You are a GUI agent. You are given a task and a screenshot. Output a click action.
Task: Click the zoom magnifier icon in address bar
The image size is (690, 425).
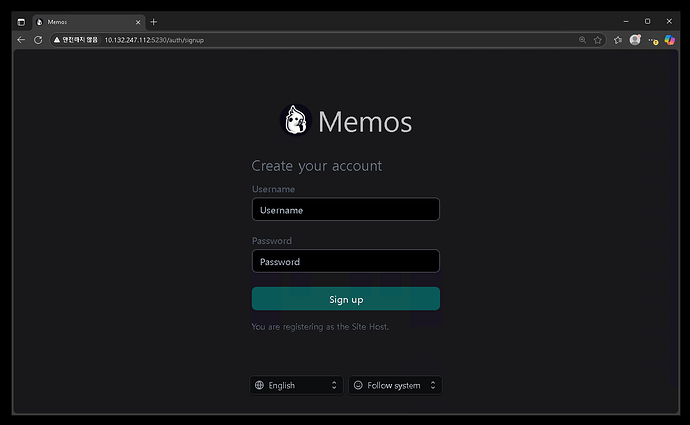[x=583, y=40]
